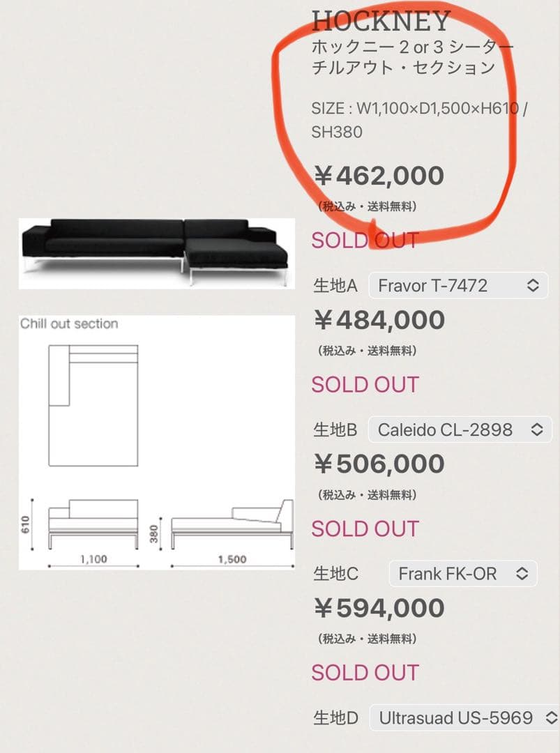The image size is (560, 753).
Task: Click the black sectional sofa photo
Action: click(x=155, y=252)
